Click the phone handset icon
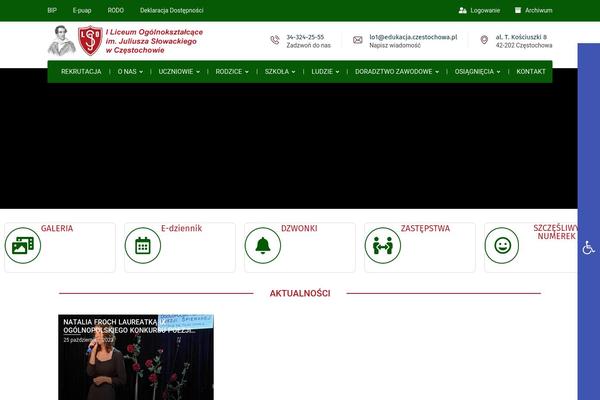The width and height of the screenshot is (600, 400). pos(275,40)
